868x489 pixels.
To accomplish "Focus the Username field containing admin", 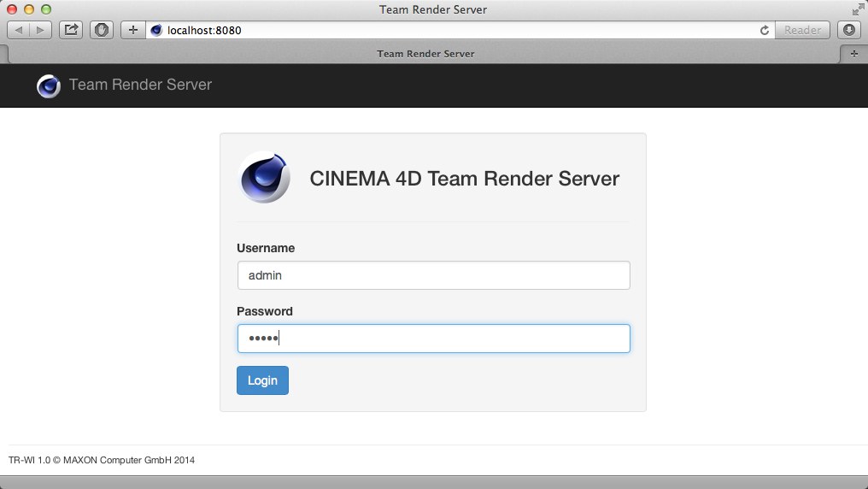I will pyautogui.click(x=433, y=275).
